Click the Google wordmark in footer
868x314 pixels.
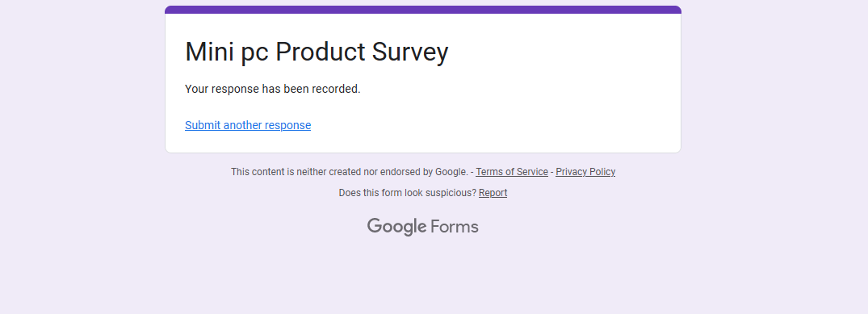(396, 227)
